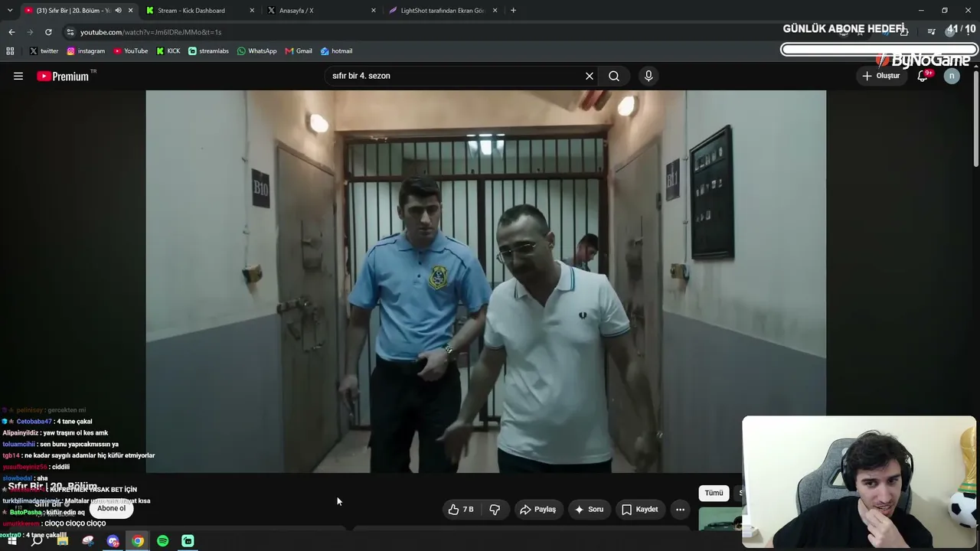Start voice search with the microphone

tap(648, 76)
